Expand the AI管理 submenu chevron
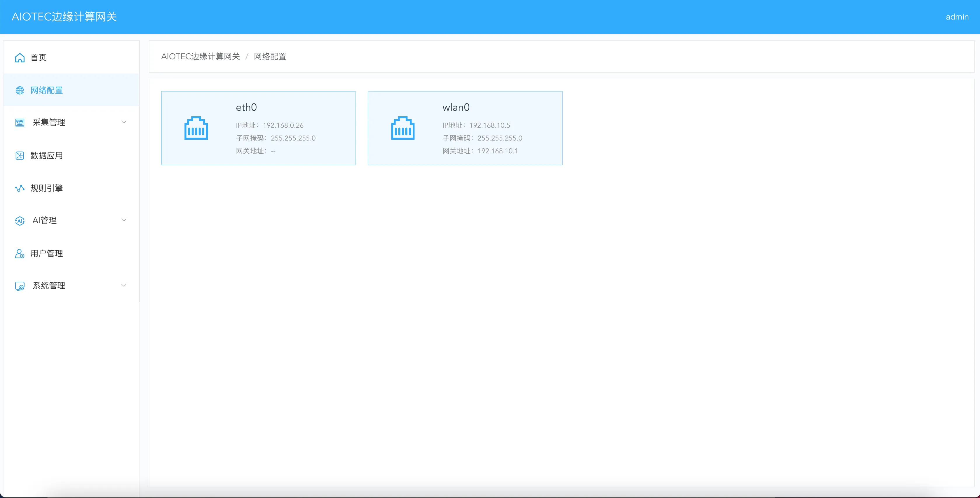Viewport: 980px width, 498px height. coord(124,220)
